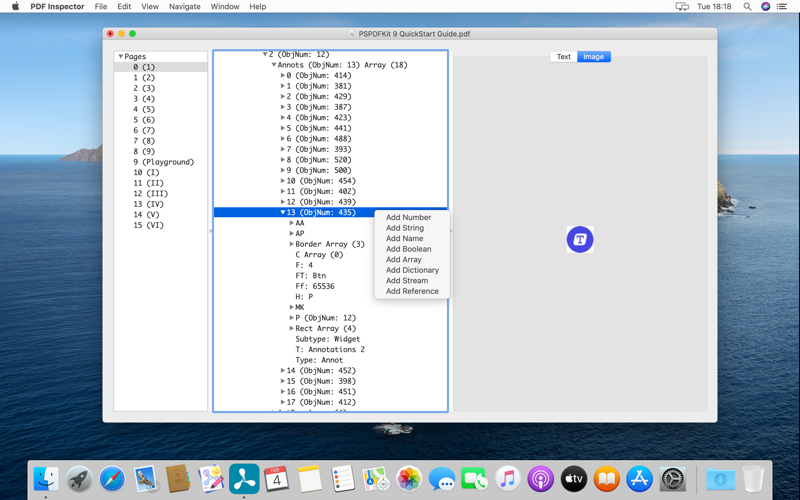This screenshot has height=500, width=800.
Task: Click the Spotlight search magnifier
Action: pyautogui.click(x=747, y=7)
